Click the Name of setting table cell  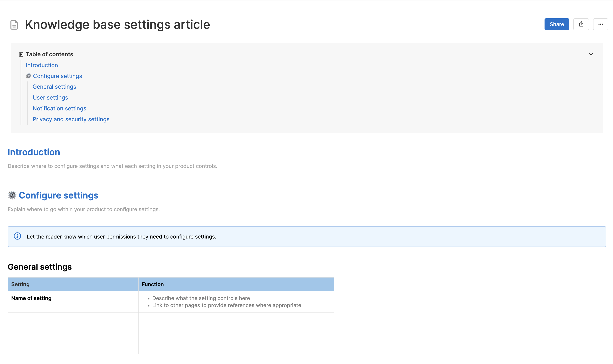pos(31,298)
